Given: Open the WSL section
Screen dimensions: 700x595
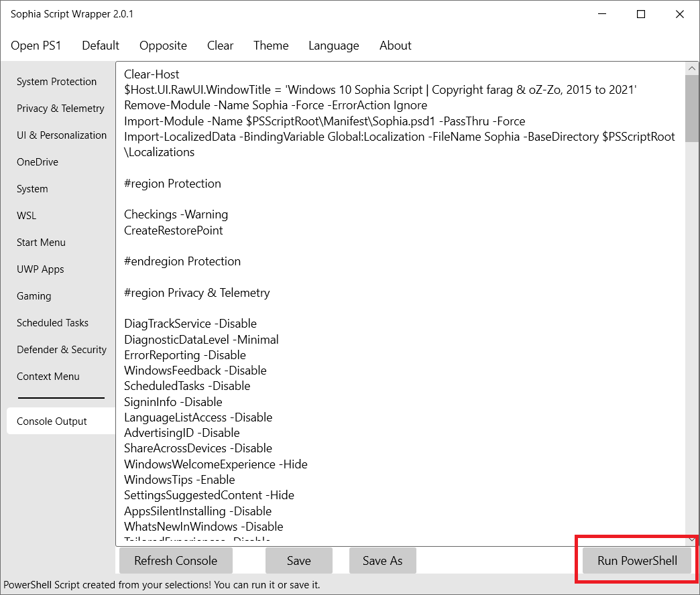Looking at the screenshot, I should (26, 216).
